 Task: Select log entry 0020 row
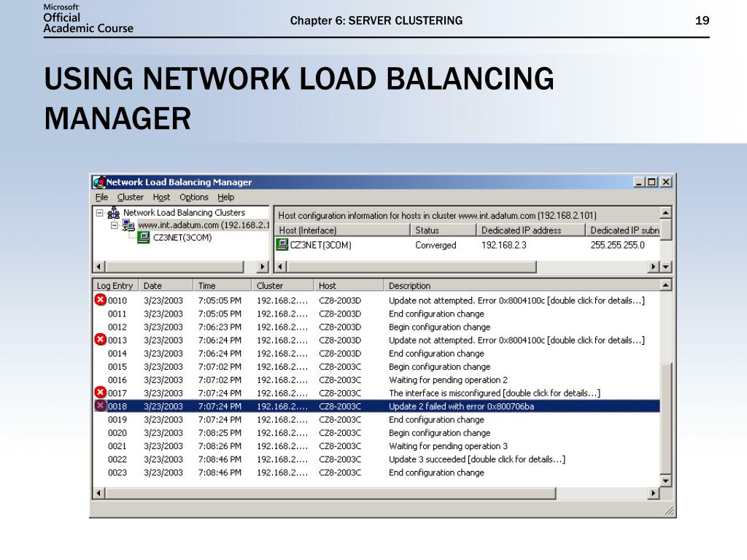(x=376, y=433)
